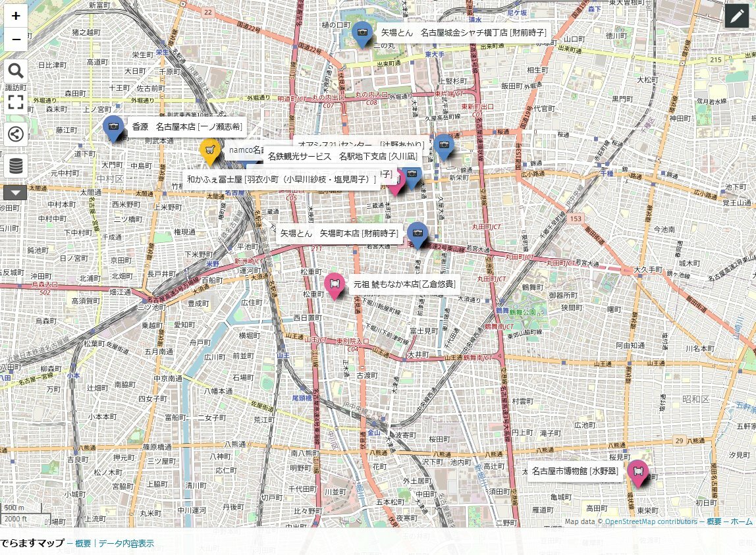Open label 名鉄観光サービス 名駅地下支店 [久川凪]

[343, 156]
